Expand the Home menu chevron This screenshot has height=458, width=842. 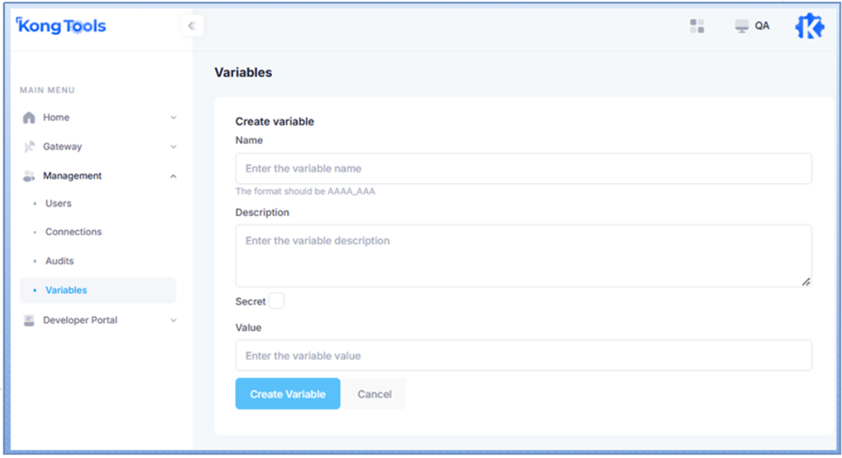[x=173, y=118]
